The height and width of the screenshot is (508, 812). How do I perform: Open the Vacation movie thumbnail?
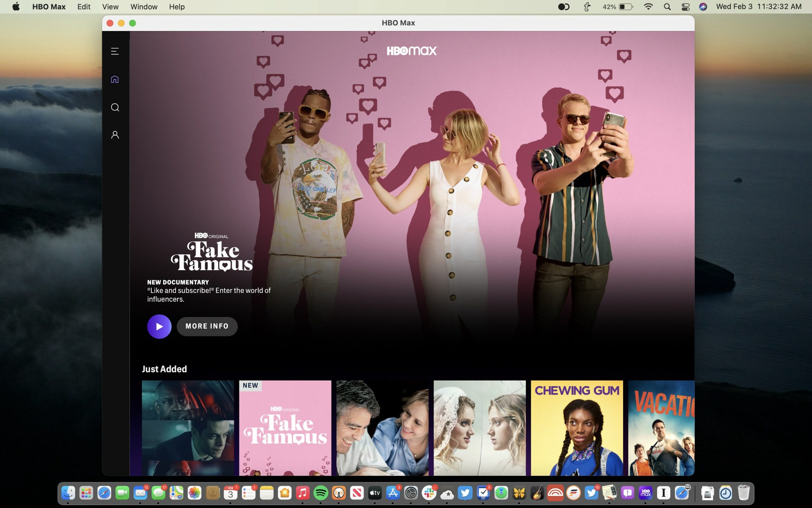661,428
